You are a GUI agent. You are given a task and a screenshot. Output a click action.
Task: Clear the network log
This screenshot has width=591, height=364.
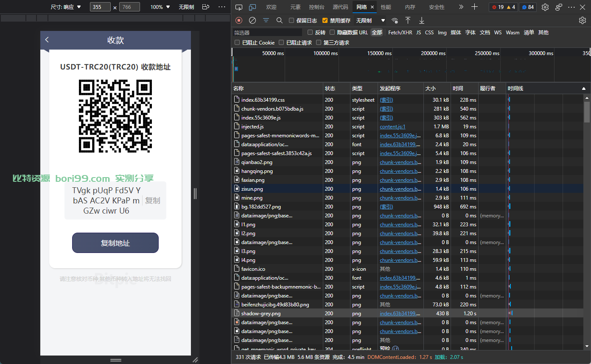click(252, 20)
